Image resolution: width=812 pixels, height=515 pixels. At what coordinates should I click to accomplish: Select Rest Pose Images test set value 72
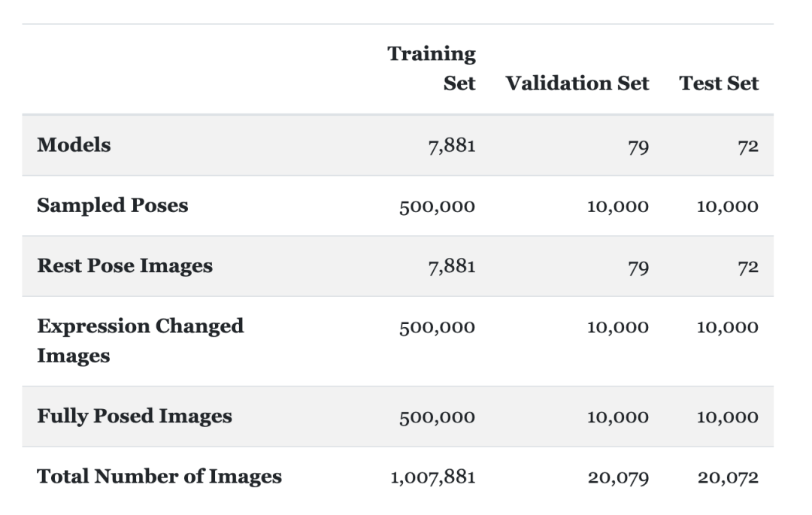click(747, 267)
